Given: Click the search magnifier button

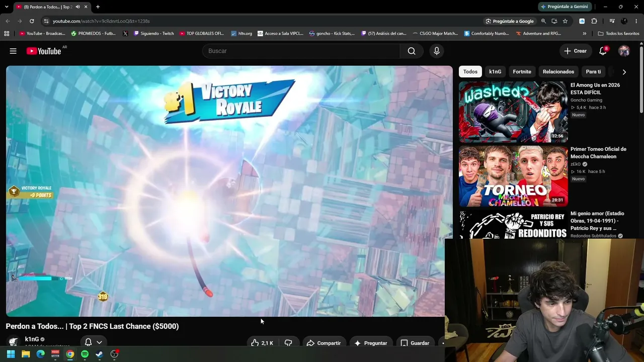Looking at the screenshot, I should pyautogui.click(x=412, y=51).
